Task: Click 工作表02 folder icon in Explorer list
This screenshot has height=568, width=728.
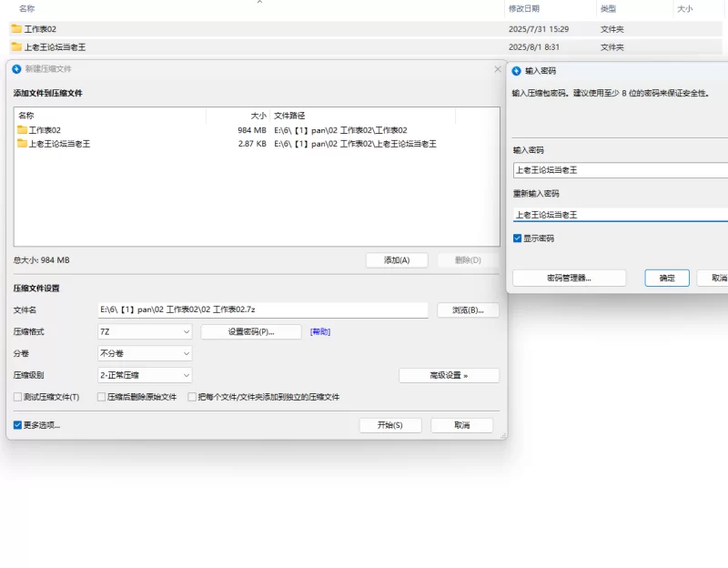Action: coord(16,29)
